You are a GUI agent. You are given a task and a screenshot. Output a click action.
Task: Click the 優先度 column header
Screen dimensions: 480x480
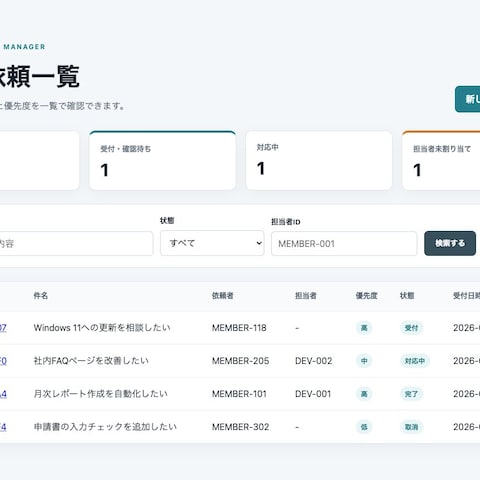(x=366, y=296)
